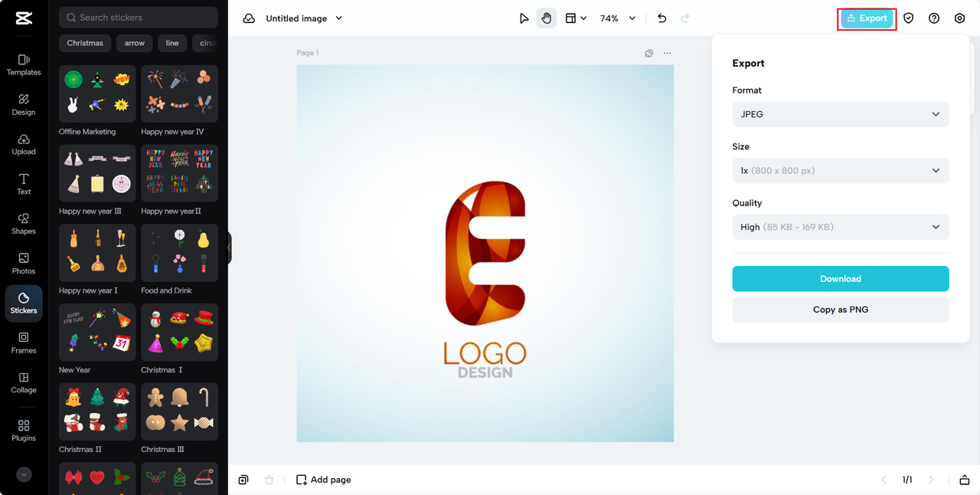
Task: Open the Happy new year IV pack
Action: pyautogui.click(x=179, y=93)
